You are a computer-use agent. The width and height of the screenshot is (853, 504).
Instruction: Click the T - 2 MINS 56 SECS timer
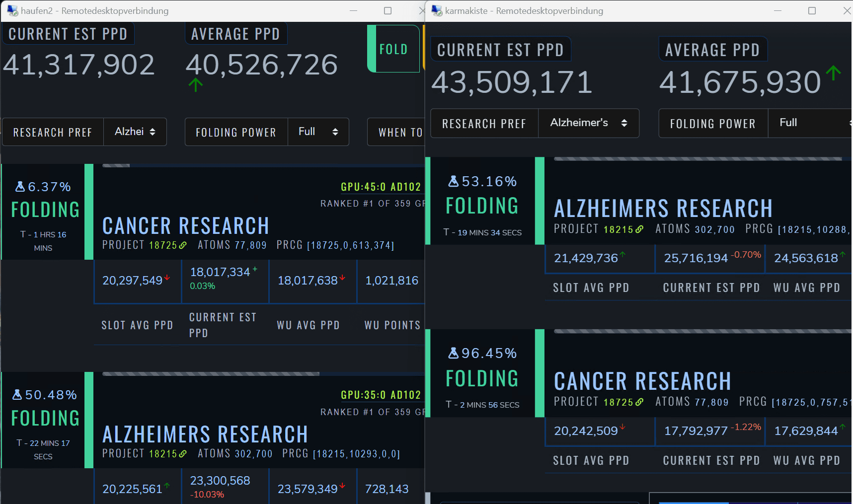[x=482, y=405]
